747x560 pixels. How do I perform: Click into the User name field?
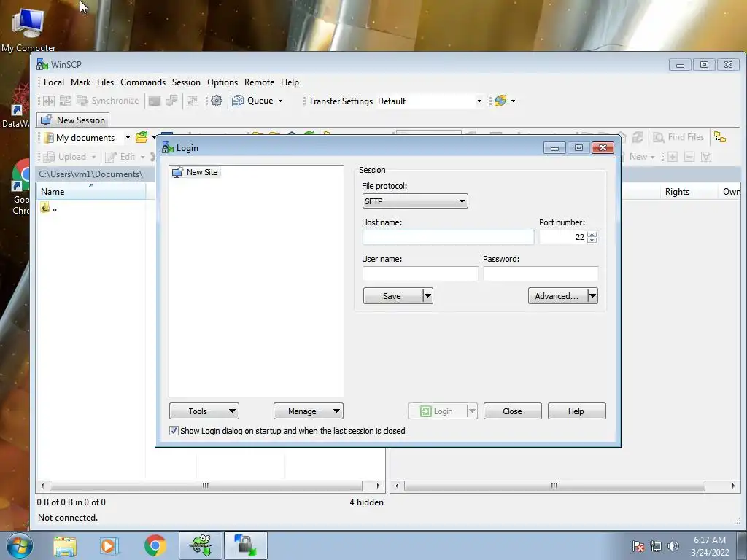[420, 273]
